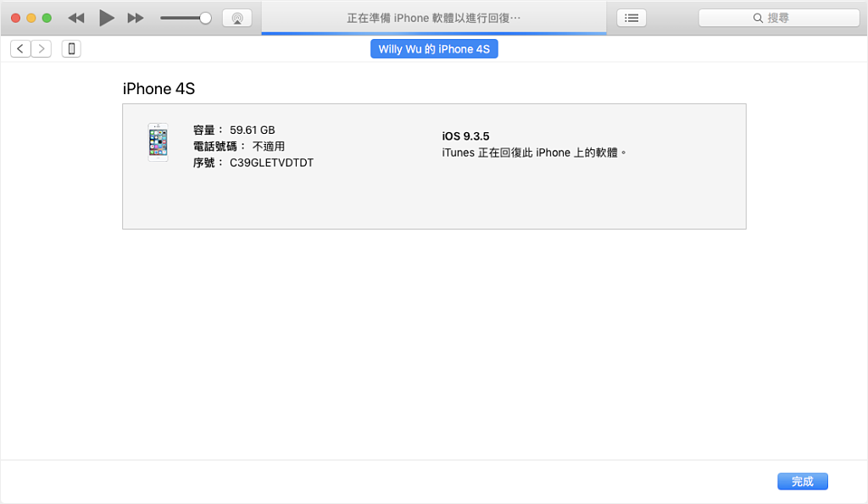Select Willy Wu 的 iPhone 4S tab
Screen dimensions: 868x504
[434, 48]
